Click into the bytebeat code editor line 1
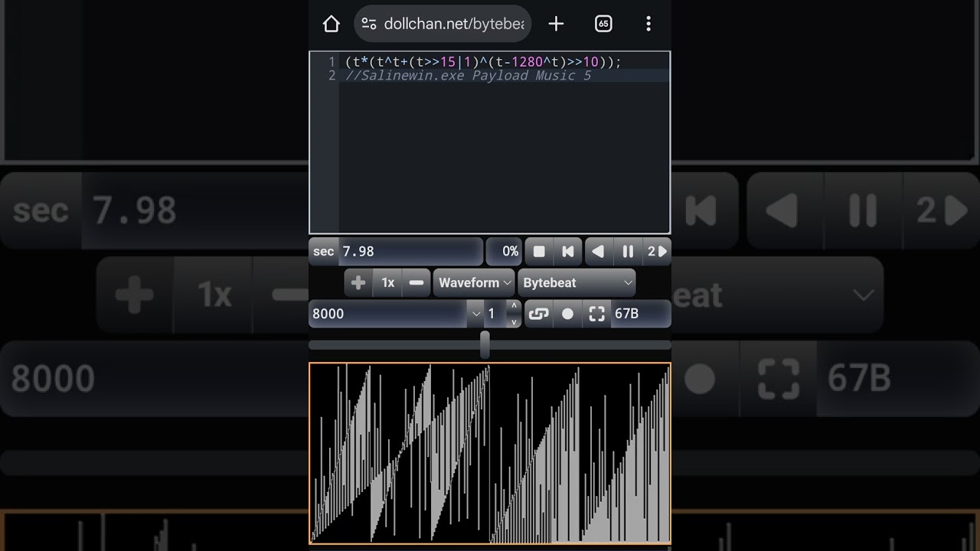Viewport: 980px width, 551px height. tap(483, 61)
